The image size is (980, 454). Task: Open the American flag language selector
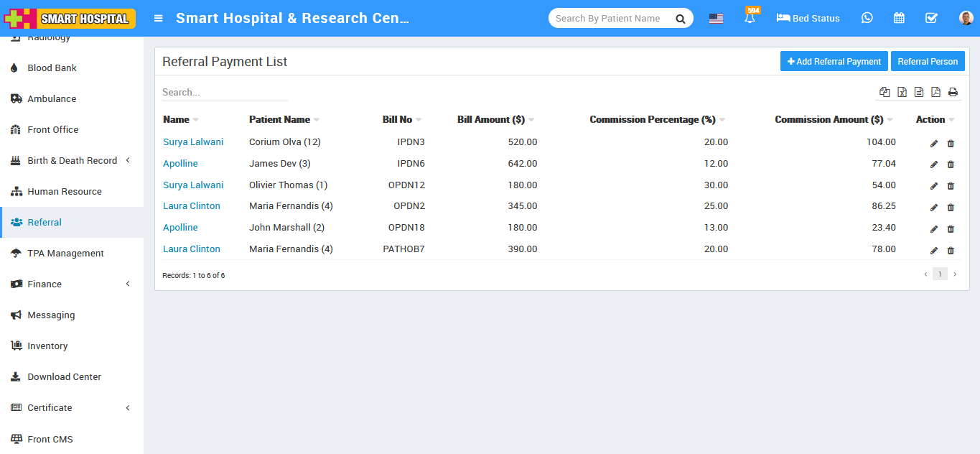point(716,18)
